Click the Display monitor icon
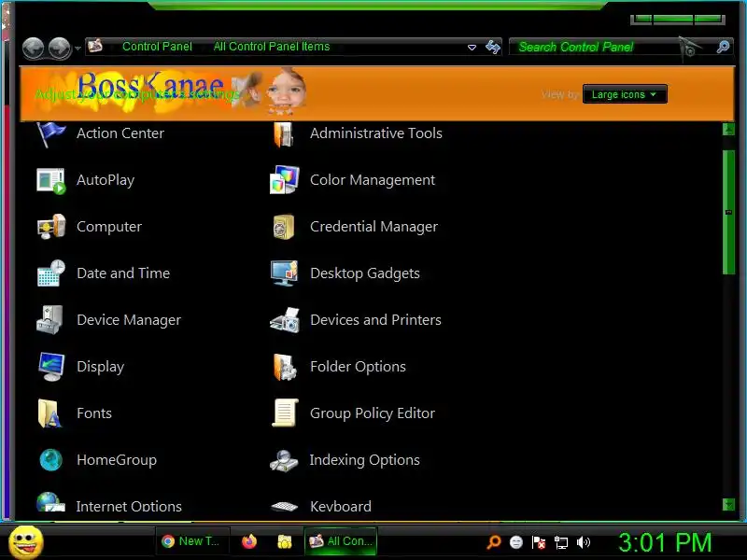Screen dimensions: 747x560 (x=51, y=367)
